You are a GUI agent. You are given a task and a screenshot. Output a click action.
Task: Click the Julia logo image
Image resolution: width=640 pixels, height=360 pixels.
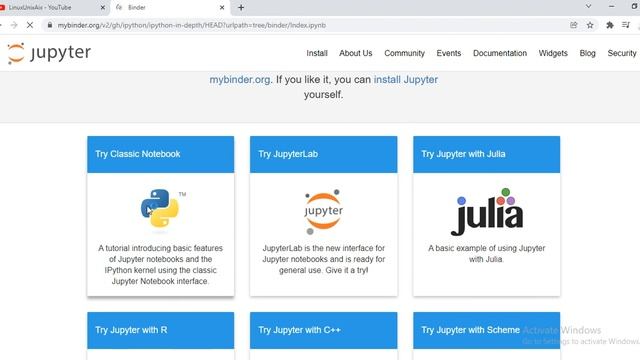coord(487,212)
